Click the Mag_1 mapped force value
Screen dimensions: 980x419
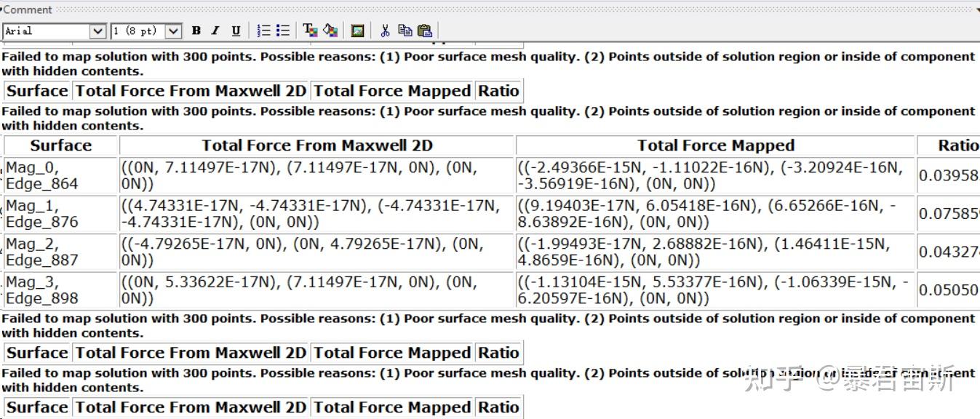716,214
